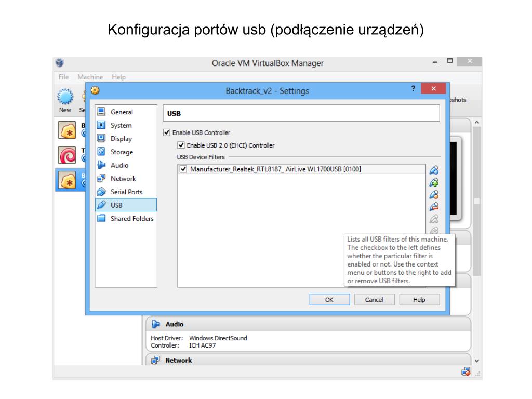Click the Display screen icon in sidebar
This screenshot has height=399, width=532.
click(x=101, y=138)
